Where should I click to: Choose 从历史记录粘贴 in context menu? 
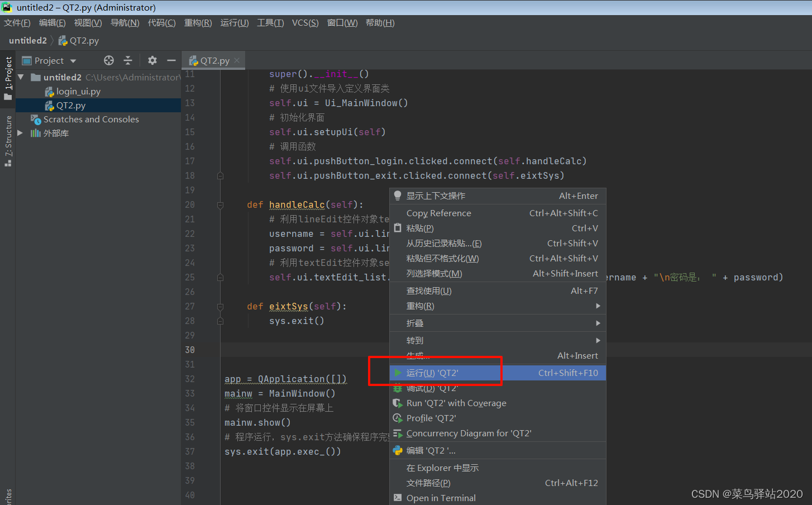pos(498,243)
